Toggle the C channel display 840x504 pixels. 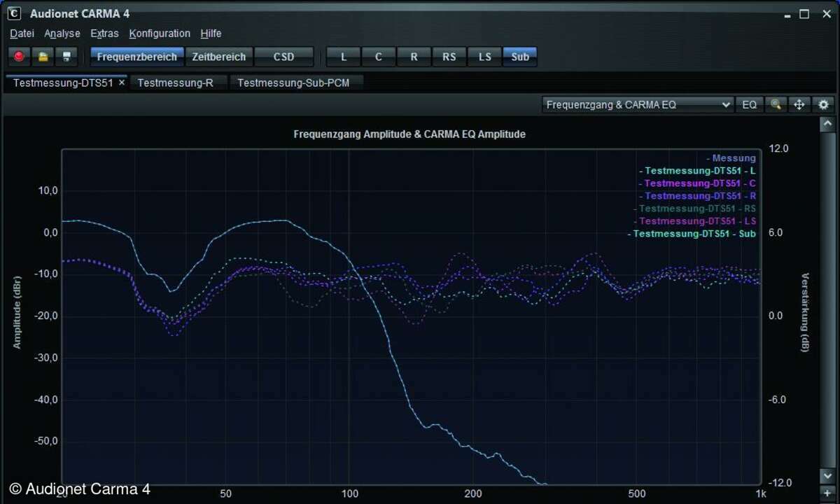point(379,57)
